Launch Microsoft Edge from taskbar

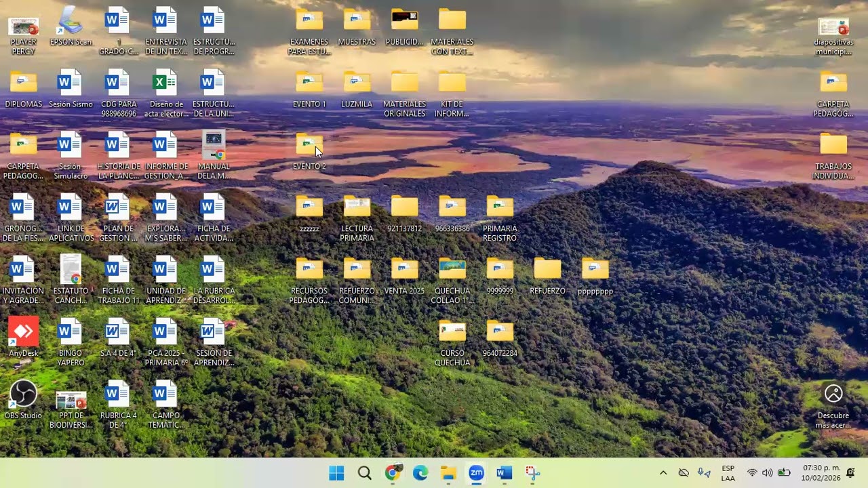(x=420, y=473)
